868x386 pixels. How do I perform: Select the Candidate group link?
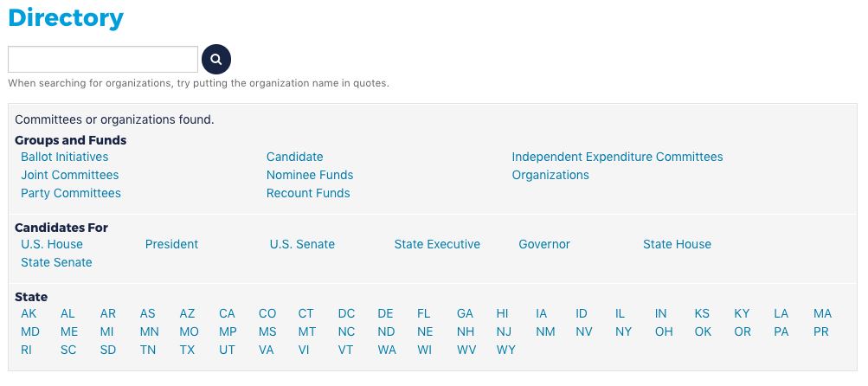294,157
